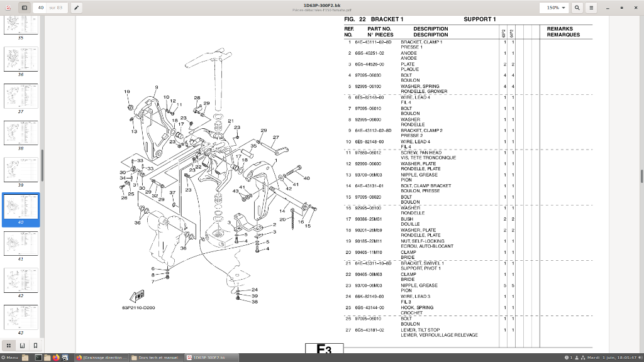Toggle the side panel button
This screenshot has height=362, width=644.
25,8
